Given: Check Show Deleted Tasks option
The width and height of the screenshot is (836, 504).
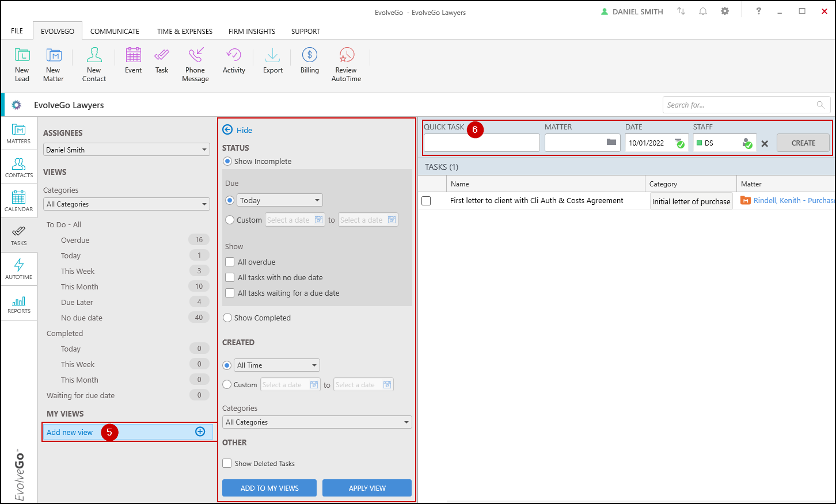Looking at the screenshot, I should click(227, 463).
